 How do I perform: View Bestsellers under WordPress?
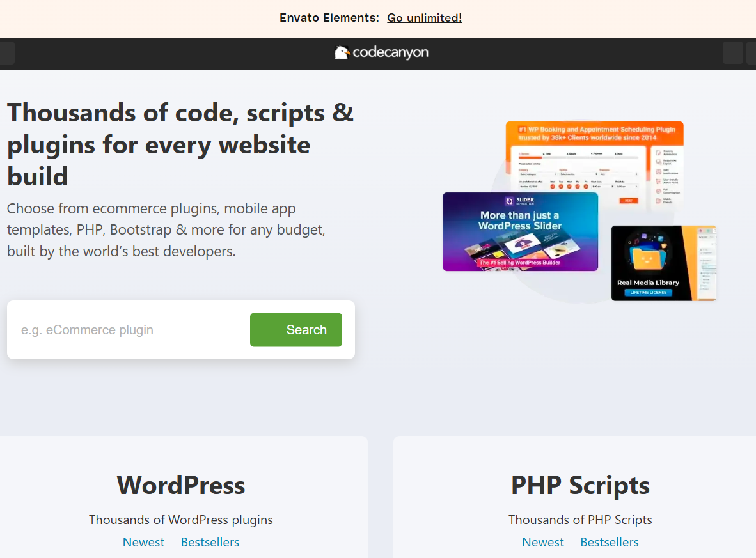[x=210, y=542]
